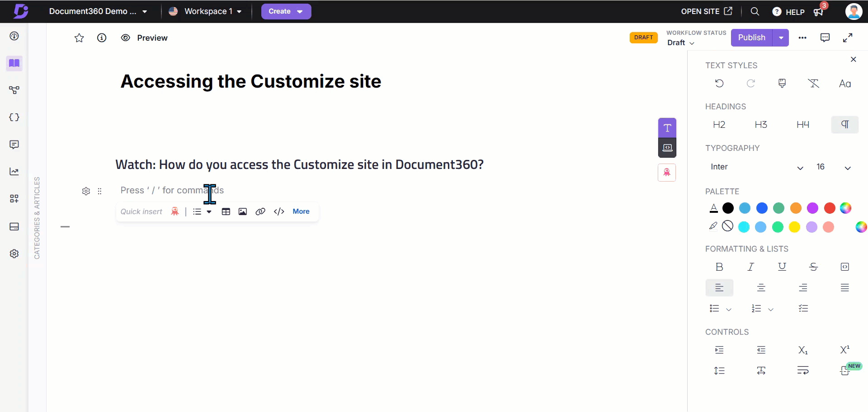Select the H2 heading style

click(x=719, y=125)
